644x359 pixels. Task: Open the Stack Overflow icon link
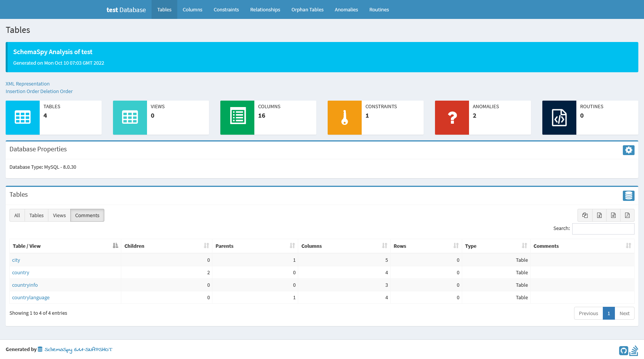click(634, 351)
